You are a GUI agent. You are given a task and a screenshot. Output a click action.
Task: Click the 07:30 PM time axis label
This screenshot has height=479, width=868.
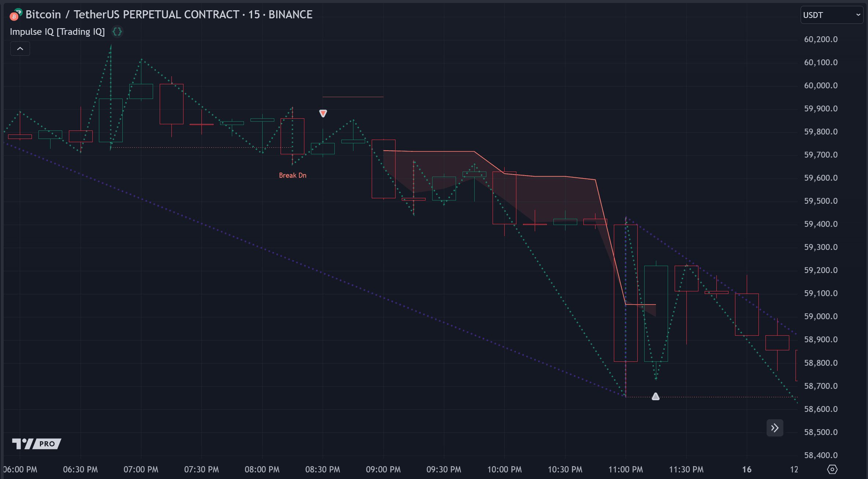pyautogui.click(x=201, y=469)
